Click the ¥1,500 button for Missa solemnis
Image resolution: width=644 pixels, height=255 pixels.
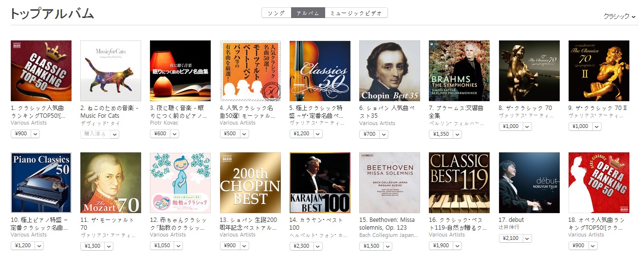tap(372, 246)
